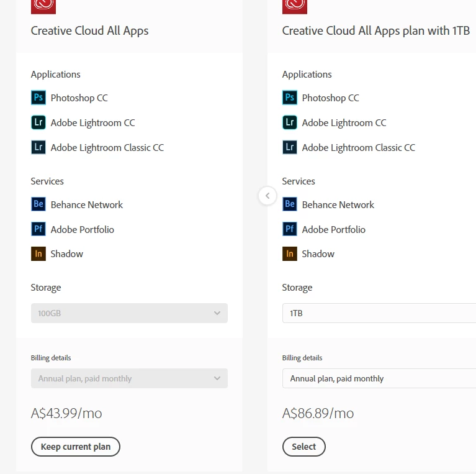This screenshot has height=474, width=476.
Task: Click Adobe Lightroom CC icon in Creative Cloud All Apps card
Action: coord(38,122)
